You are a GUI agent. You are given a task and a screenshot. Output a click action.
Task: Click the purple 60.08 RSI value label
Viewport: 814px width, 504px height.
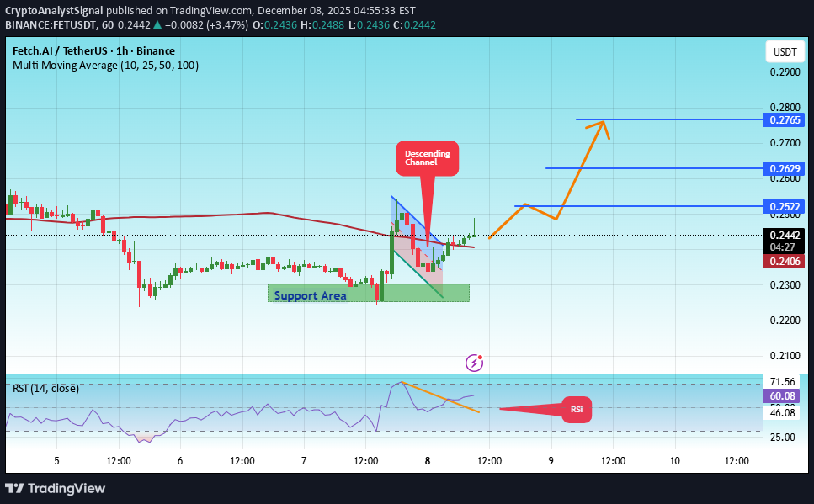[785, 395]
